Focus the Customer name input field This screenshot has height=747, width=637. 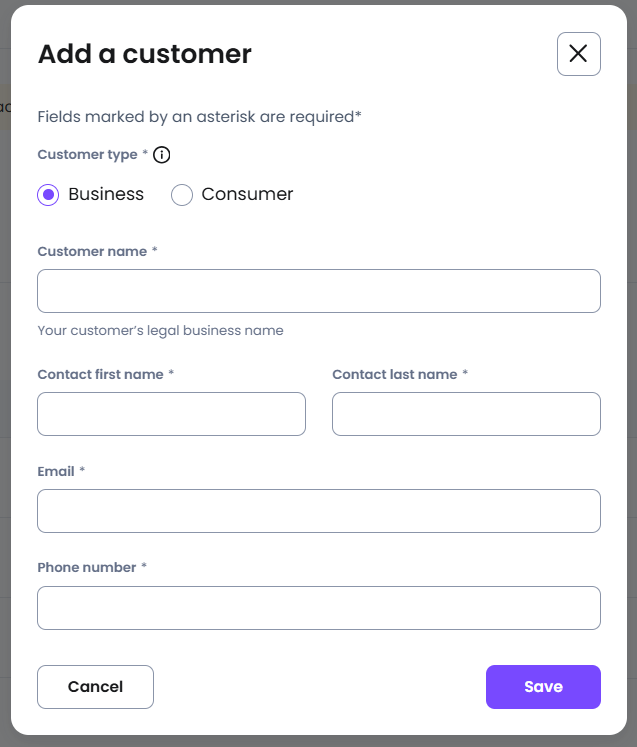(319, 291)
